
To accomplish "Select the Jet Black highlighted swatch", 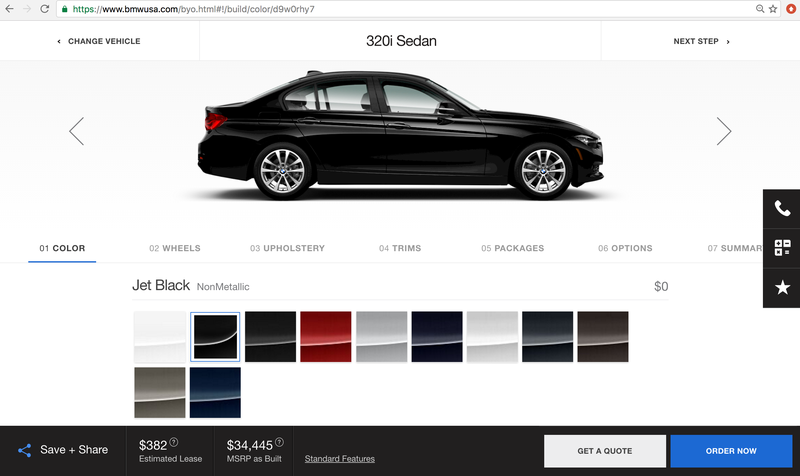I will [215, 337].
